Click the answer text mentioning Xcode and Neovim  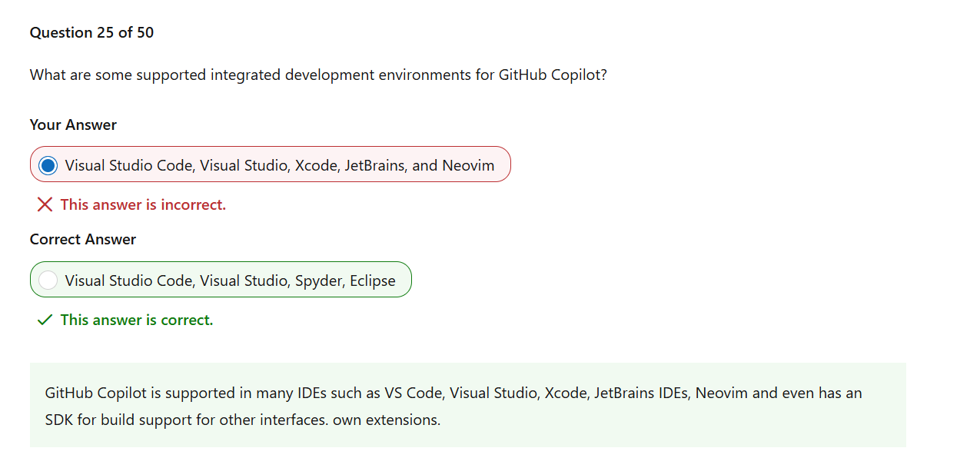pos(280,165)
